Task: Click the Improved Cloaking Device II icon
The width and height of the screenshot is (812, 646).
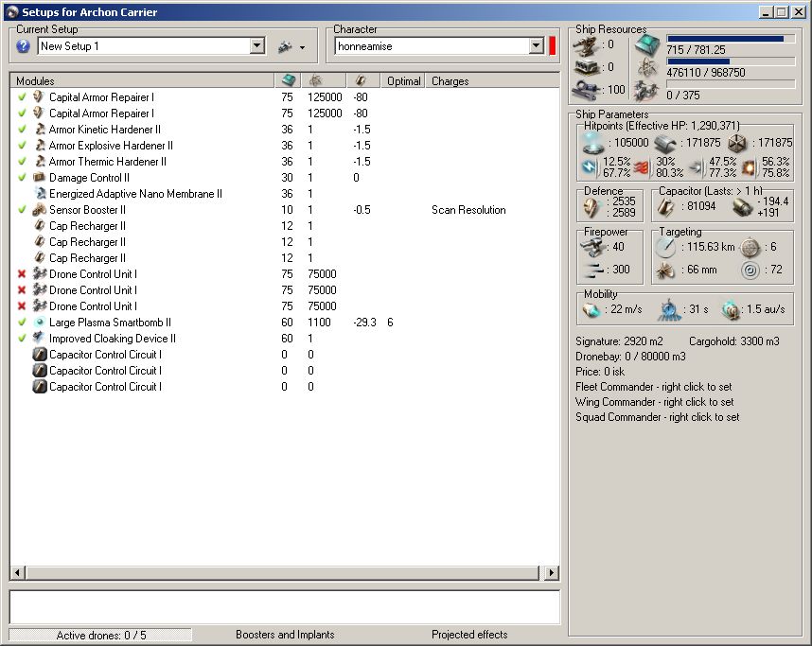Action: point(40,339)
